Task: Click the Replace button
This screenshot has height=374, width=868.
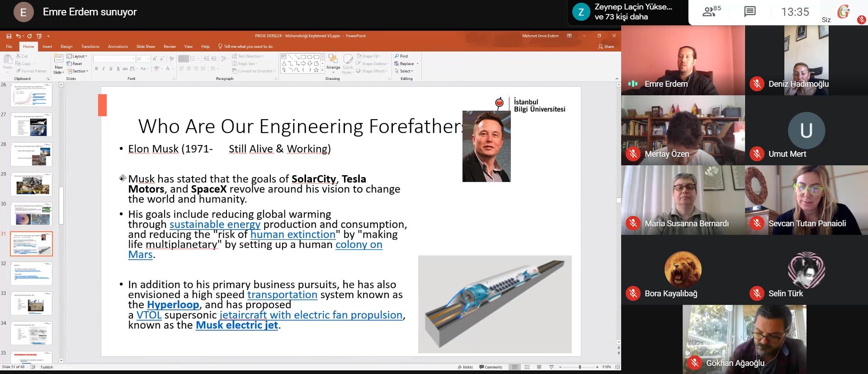Action: coord(404,64)
